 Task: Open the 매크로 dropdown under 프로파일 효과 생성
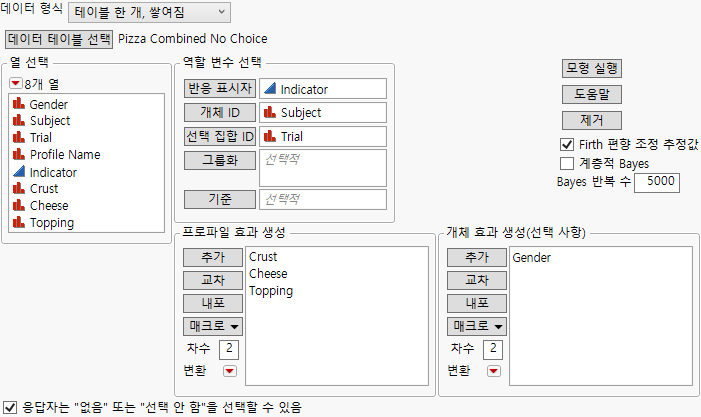point(210,326)
